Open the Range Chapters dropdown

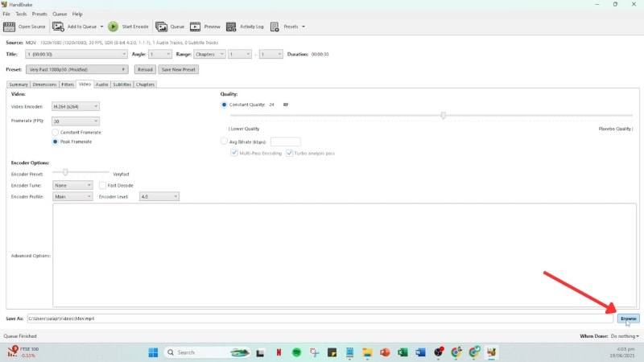[209, 54]
